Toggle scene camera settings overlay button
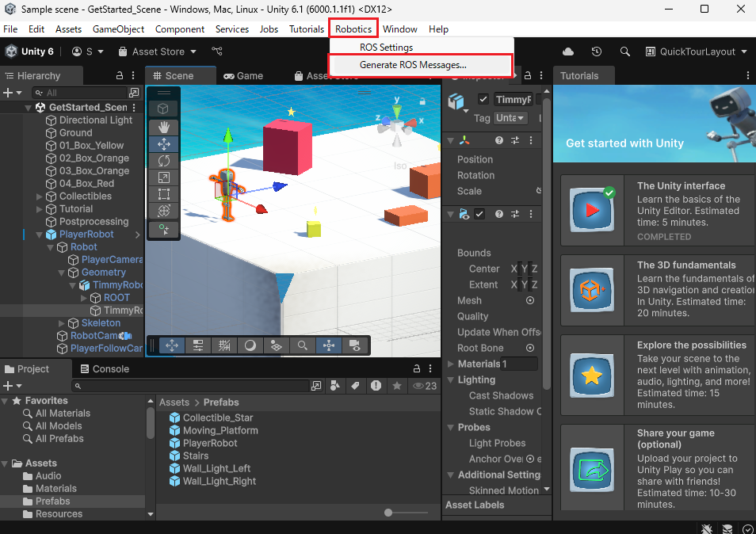756x534 pixels. coord(354,345)
